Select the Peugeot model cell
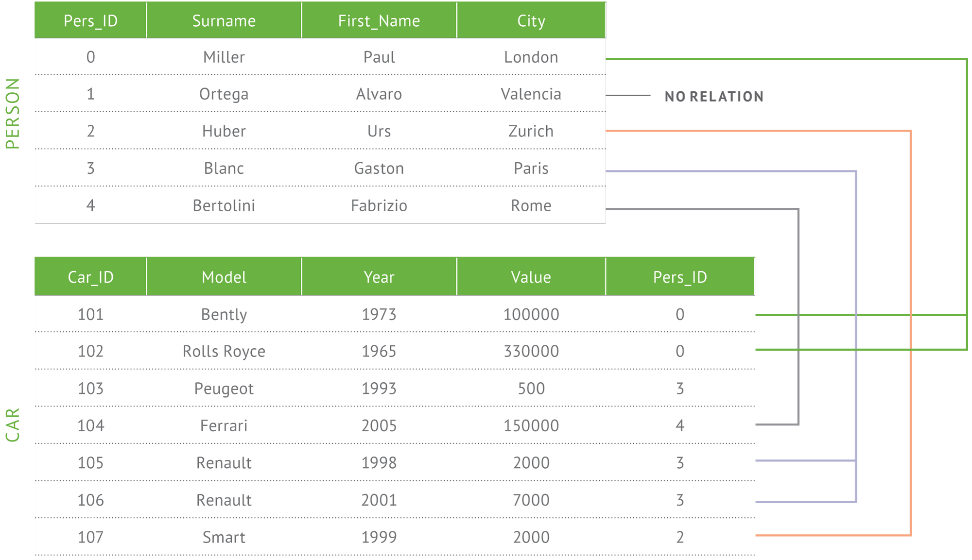The height and width of the screenshot is (560, 972). (x=224, y=389)
